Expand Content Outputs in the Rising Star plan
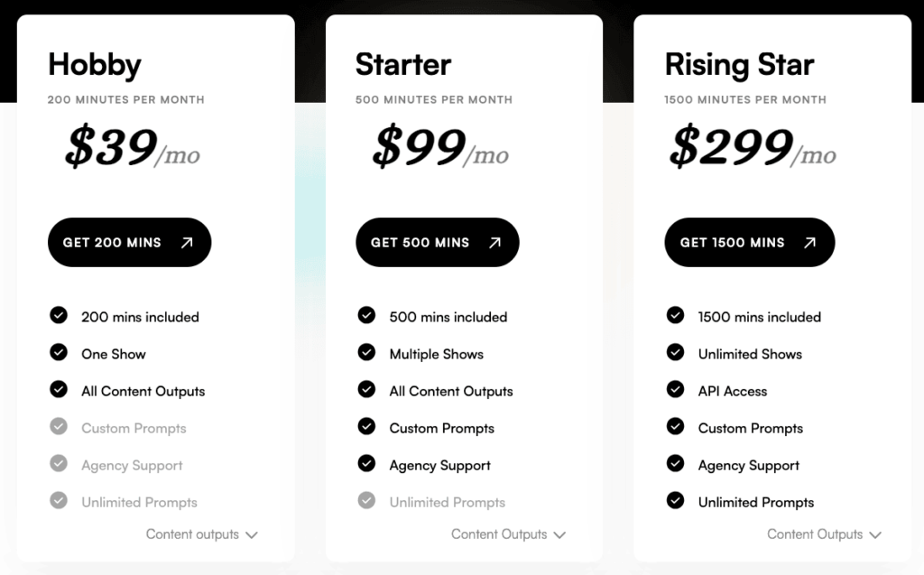Image resolution: width=924 pixels, height=575 pixels. pyautogui.click(x=825, y=534)
